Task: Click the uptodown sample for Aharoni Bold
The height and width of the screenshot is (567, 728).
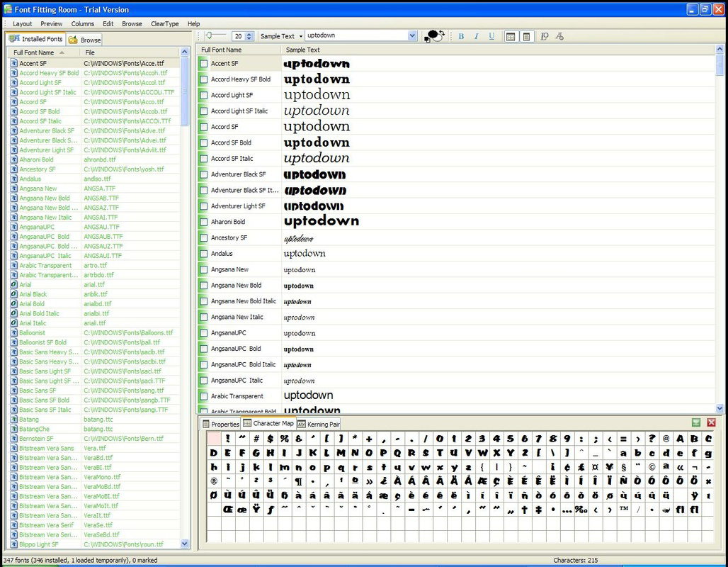Action: pos(322,221)
